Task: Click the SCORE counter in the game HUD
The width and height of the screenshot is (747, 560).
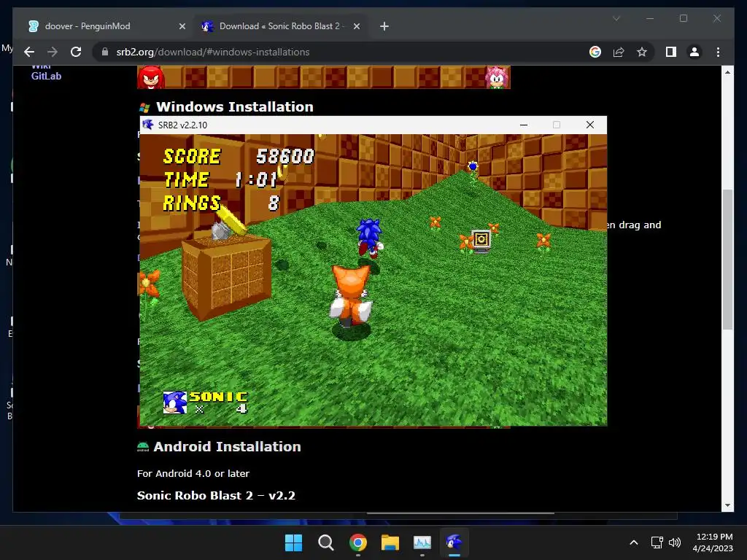Action: pos(239,156)
